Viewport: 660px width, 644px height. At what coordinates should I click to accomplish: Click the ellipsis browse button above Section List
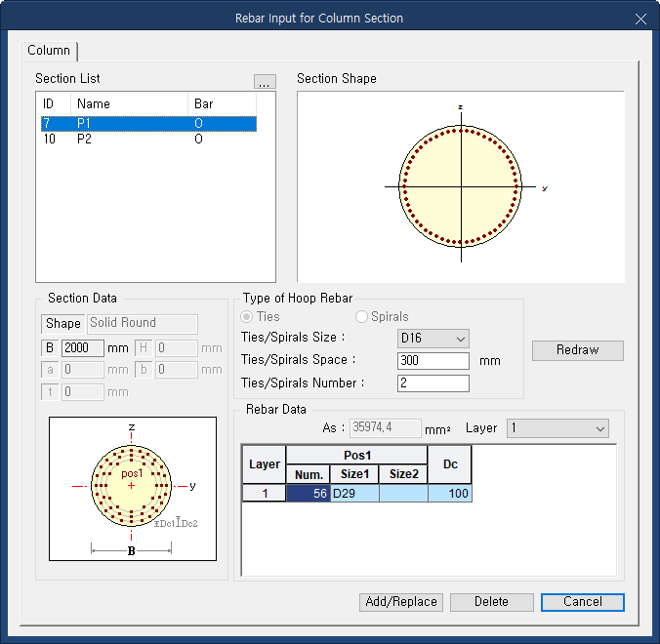(x=265, y=82)
